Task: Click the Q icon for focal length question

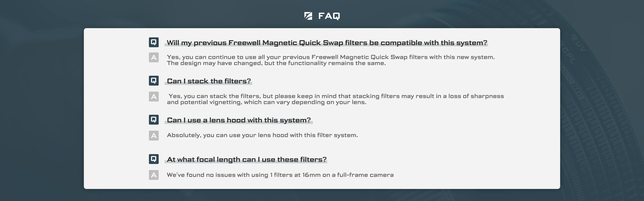Action: click(154, 159)
